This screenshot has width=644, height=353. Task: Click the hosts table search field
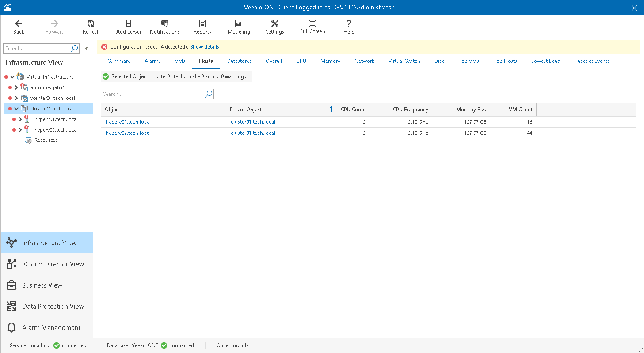point(152,94)
